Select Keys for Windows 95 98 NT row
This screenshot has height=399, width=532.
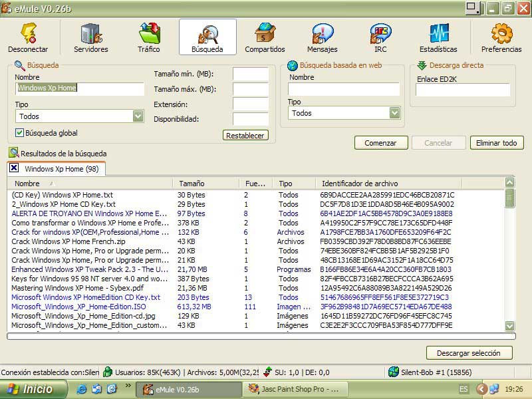pos(256,279)
